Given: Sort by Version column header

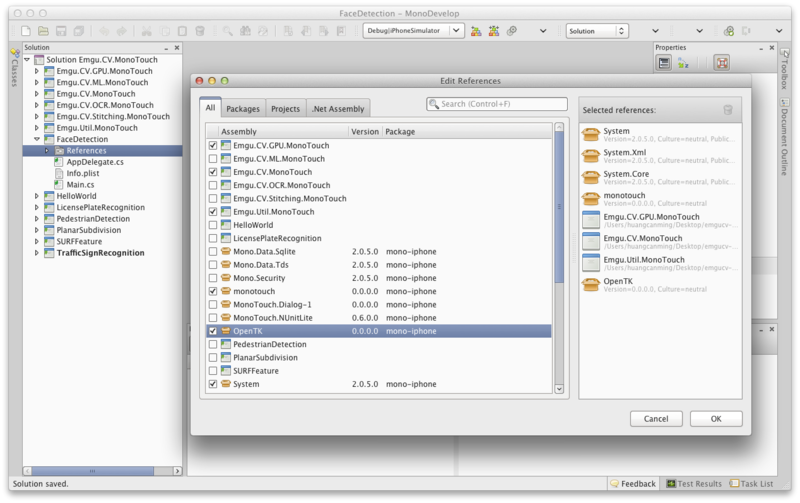Looking at the screenshot, I should (365, 132).
